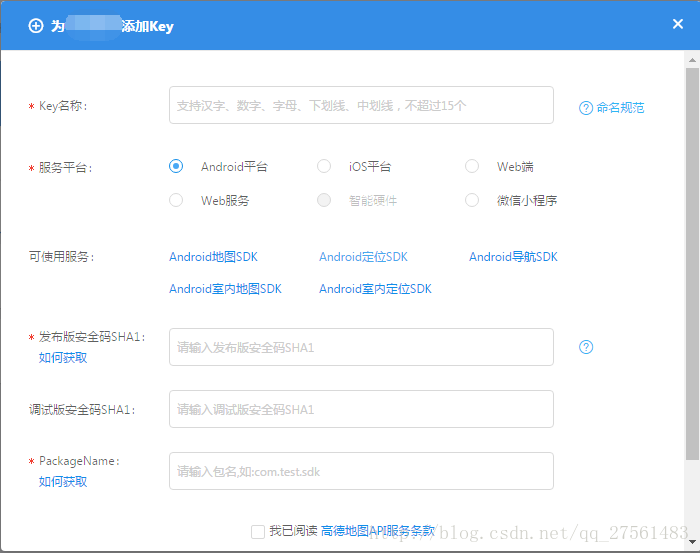The width and height of the screenshot is (700, 553).
Task: Choose the Web服务 platform option
Action: pyautogui.click(x=176, y=200)
